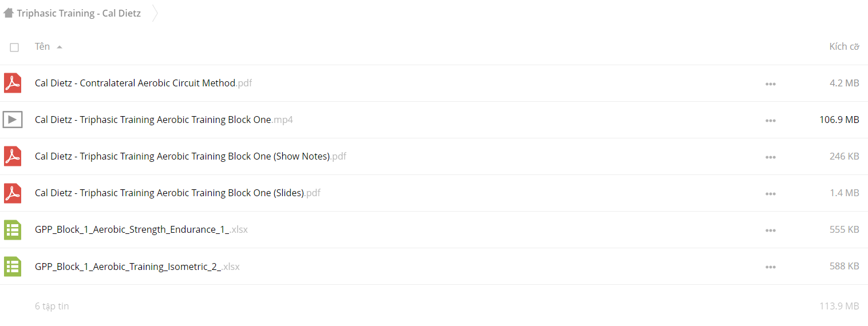Click the sort arrow next to Tên
The width and height of the screenshot is (868, 326).
[x=60, y=47]
